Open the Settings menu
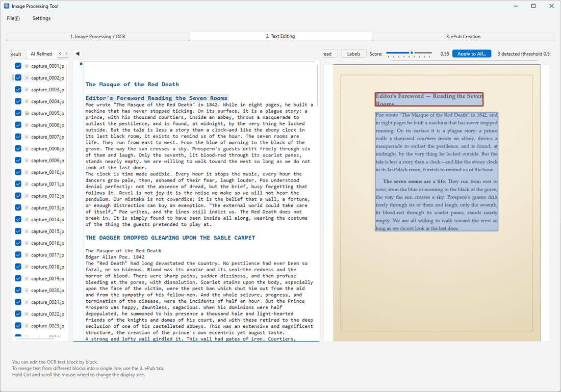Screen dimensions: 561x392 click(41, 18)
